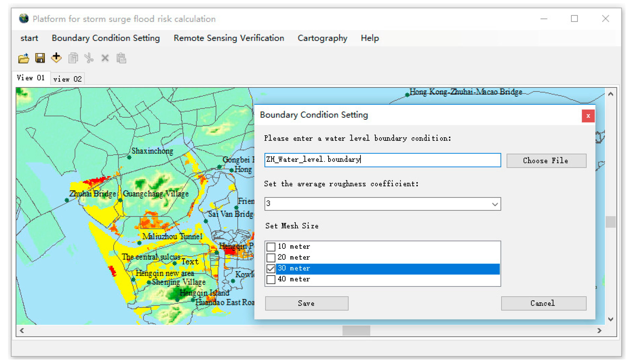The image size is (632, 364).
Task: Click the paste clipboard icon
Action: tap(121, 58)
